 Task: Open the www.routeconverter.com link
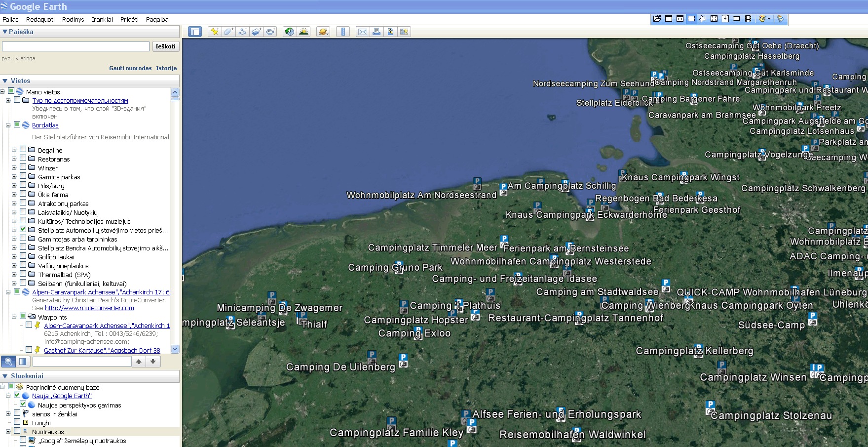coord(89,308)
